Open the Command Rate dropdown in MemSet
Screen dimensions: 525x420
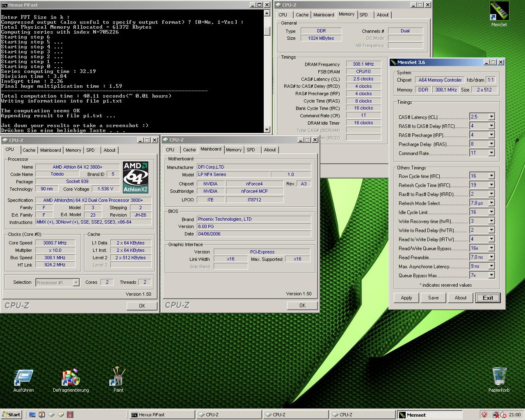click(491, 153)
